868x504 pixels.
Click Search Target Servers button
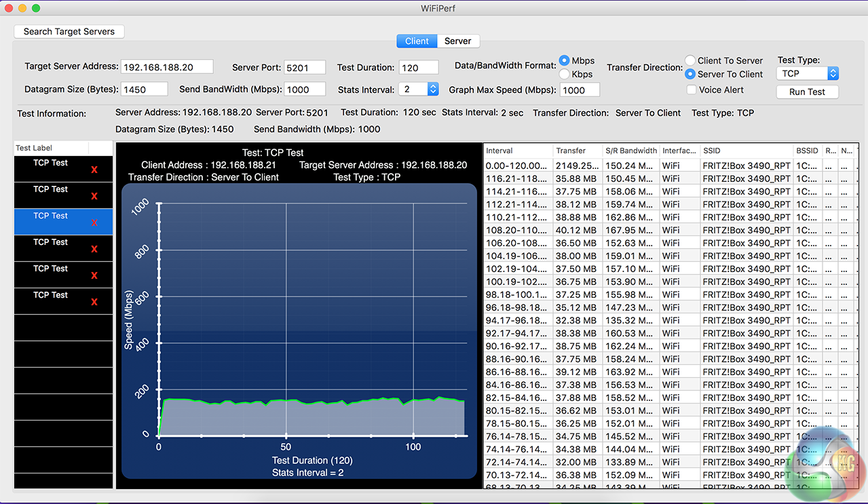[69, 31]
